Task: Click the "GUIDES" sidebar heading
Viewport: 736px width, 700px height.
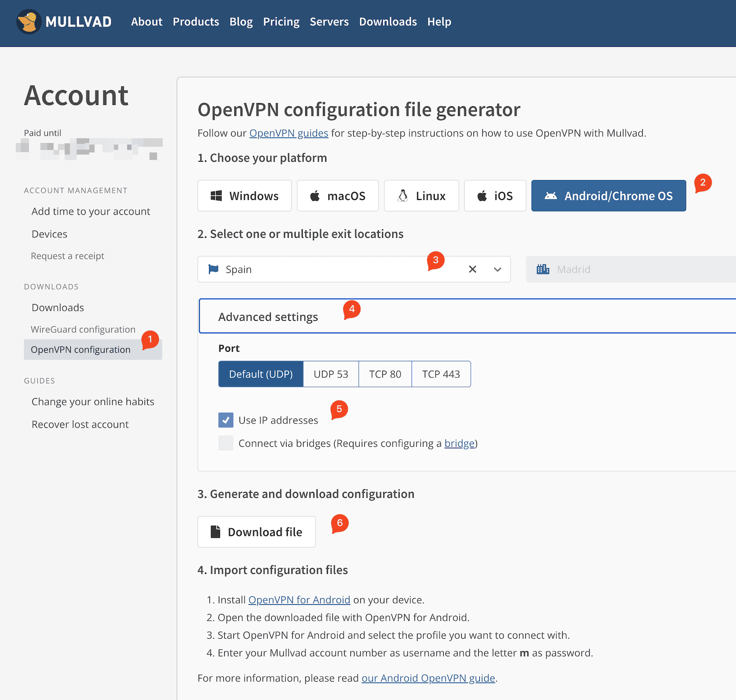Action: click(40, 381)
